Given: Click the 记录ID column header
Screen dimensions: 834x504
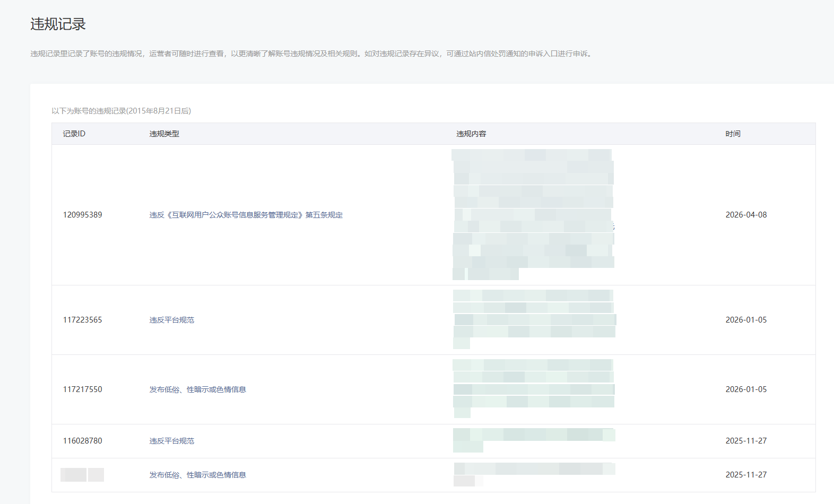Looking at the screenshot, I should click(74, 134).
